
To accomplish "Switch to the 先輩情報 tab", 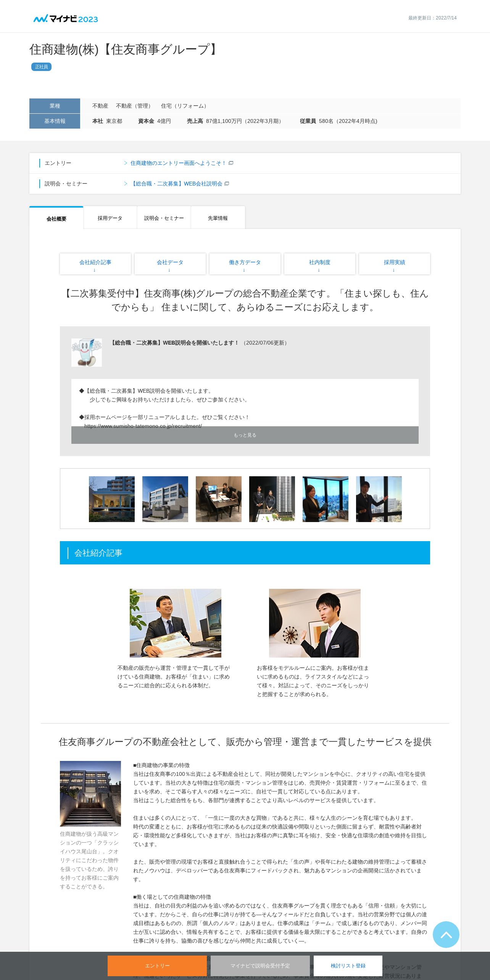I will coord(218,218).
